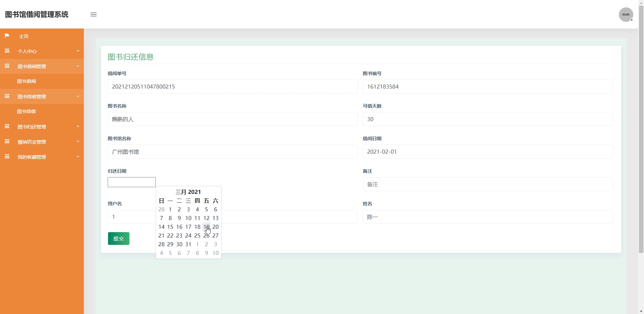Toggle sidebar with hamburger menu icon
The height and width of the screenshot is (314, 644).
tap(94, 14)
